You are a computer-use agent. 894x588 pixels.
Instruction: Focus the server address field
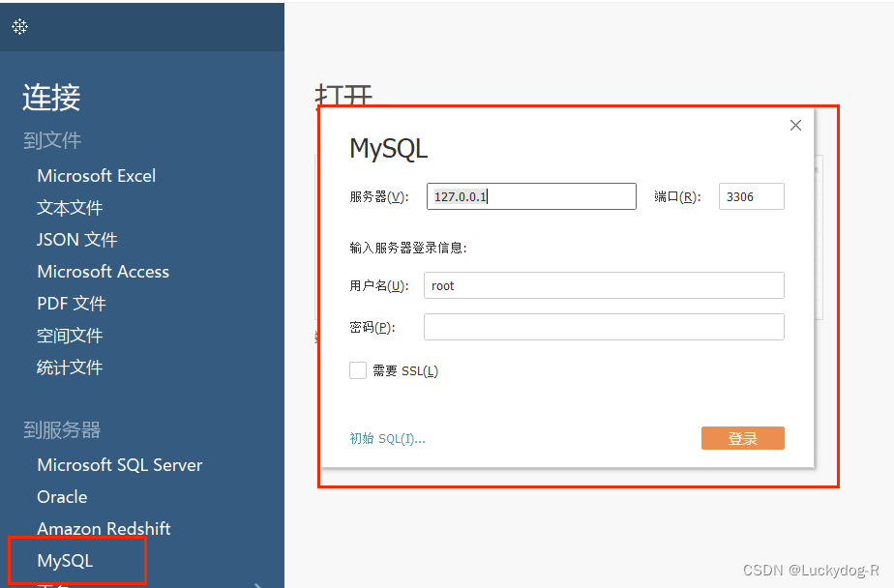pyautogui.click(x=531, y=196)
